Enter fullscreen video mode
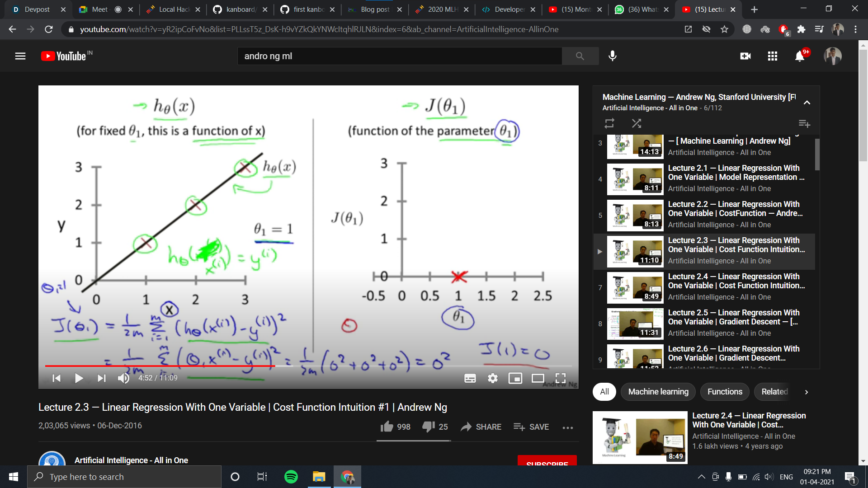This screenshot has width=868, height=488. pyautogui.click(x=561, y=378)
